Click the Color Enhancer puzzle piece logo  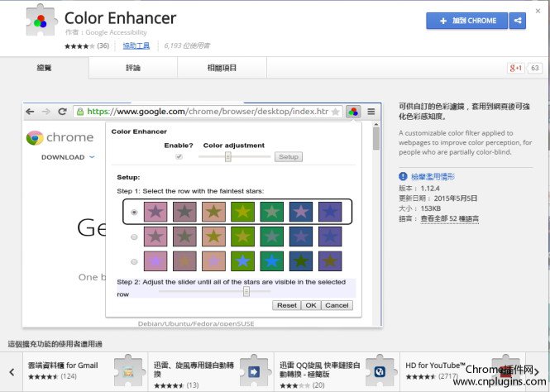click(41, 20)
